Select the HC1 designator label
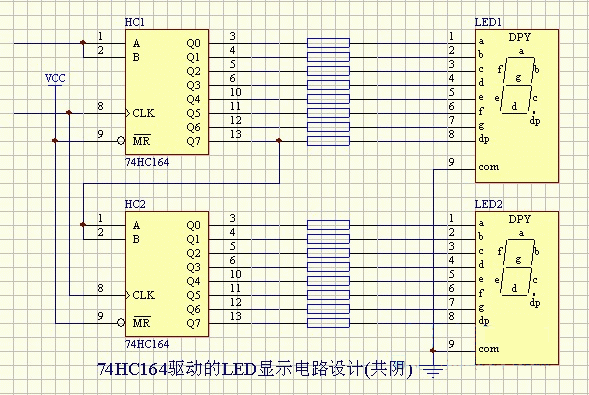 (134, 22)
